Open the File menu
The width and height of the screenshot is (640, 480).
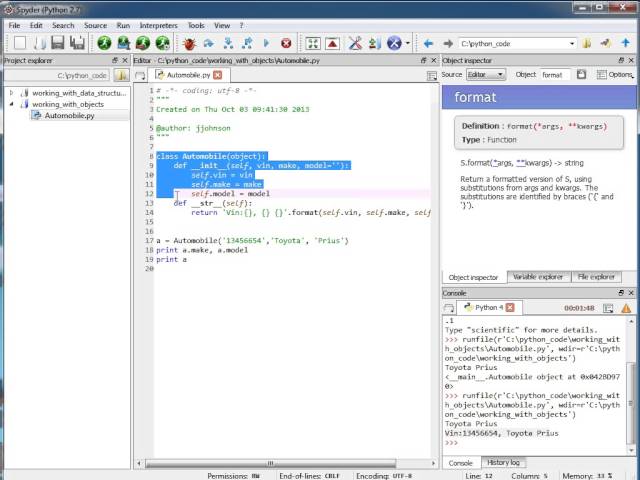pyautogui.click(x=14, y=25)
